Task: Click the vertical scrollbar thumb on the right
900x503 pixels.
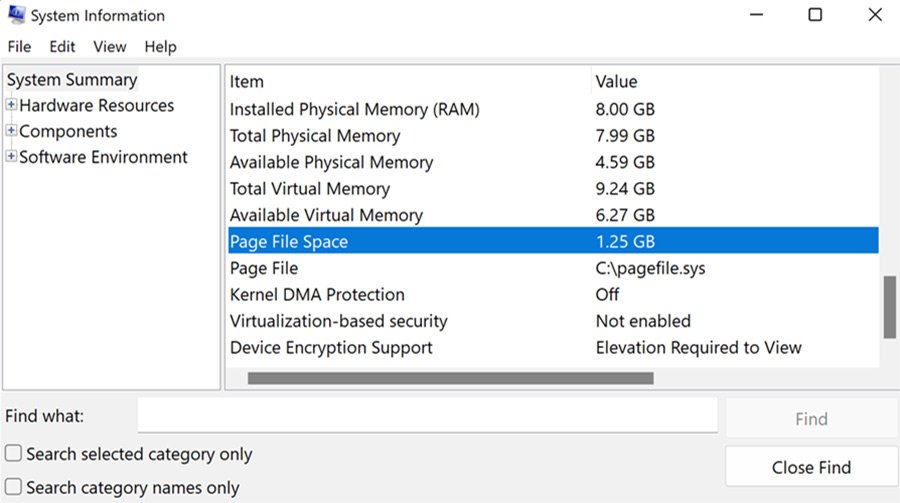Action: (x=889, y=308)
